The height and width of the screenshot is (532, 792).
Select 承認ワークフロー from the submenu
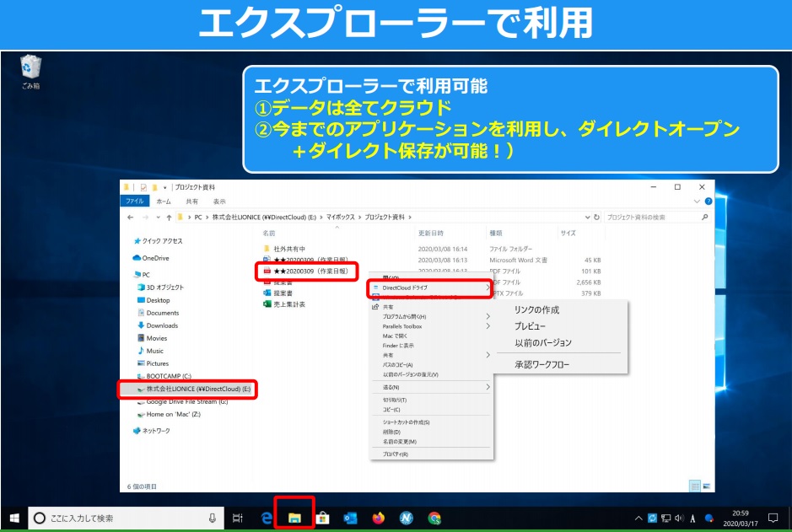[542, 365]
